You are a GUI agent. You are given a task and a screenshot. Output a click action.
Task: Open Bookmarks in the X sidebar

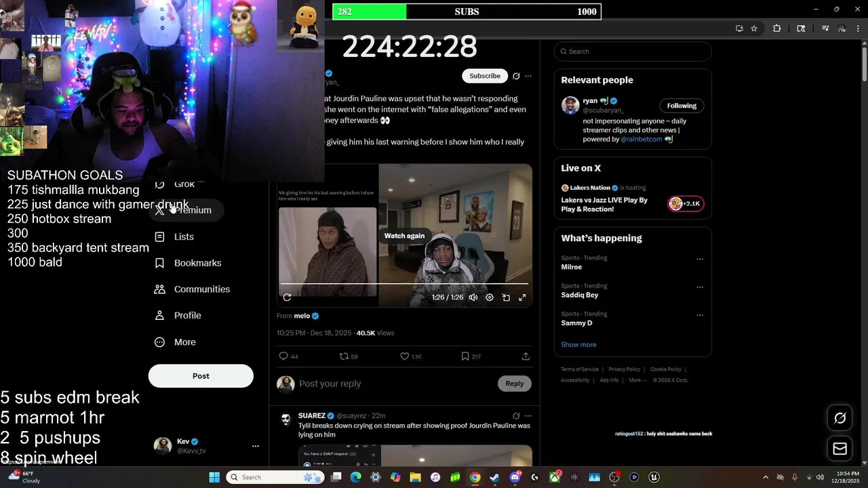point(188,263)
